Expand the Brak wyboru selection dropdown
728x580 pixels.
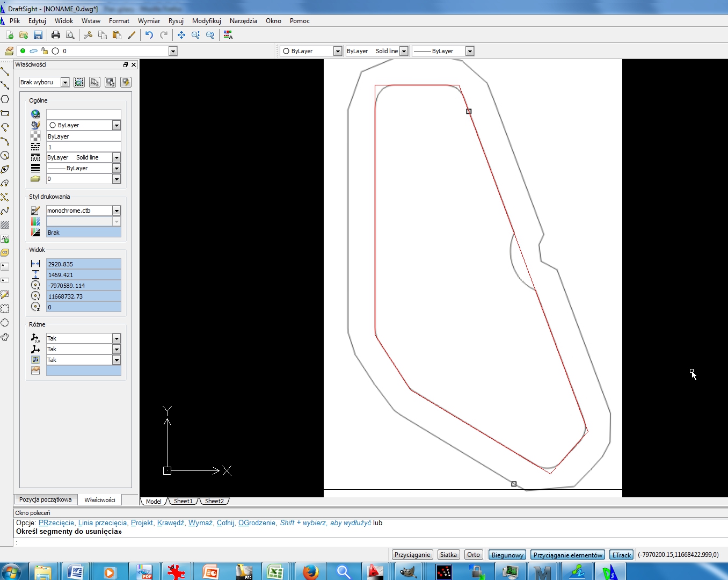tap(65, 82)
